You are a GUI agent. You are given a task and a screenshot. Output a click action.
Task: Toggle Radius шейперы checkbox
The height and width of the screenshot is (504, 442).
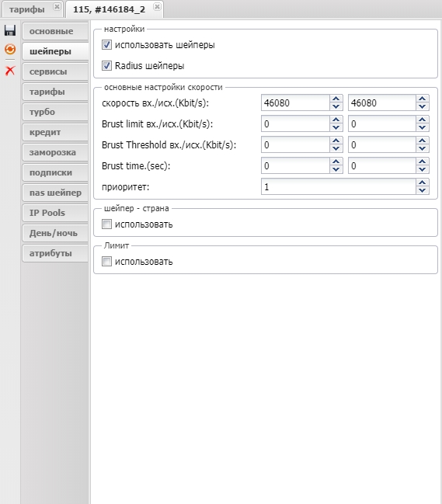coord(106,65)
